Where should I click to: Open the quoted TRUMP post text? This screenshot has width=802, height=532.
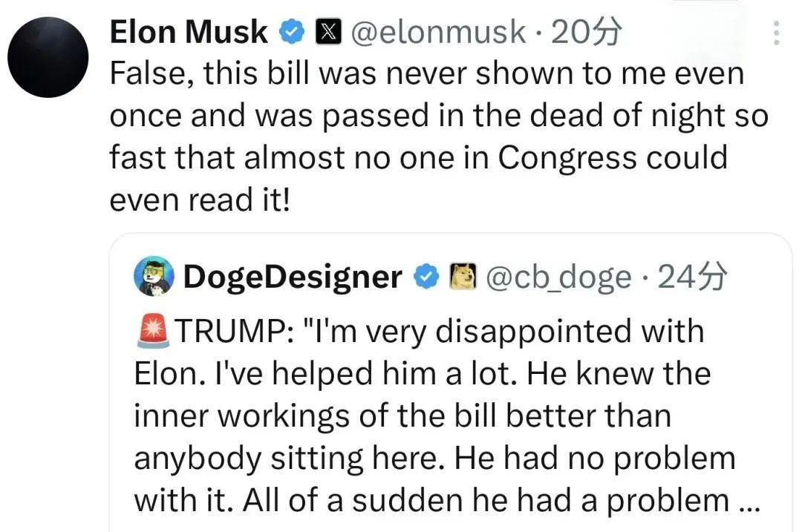click(448, 415)
